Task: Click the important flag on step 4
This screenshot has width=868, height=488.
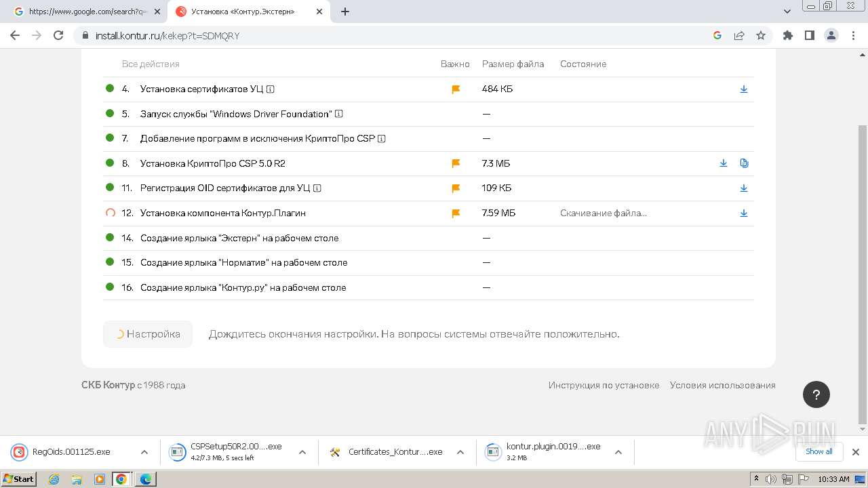Action: [456, 89]
